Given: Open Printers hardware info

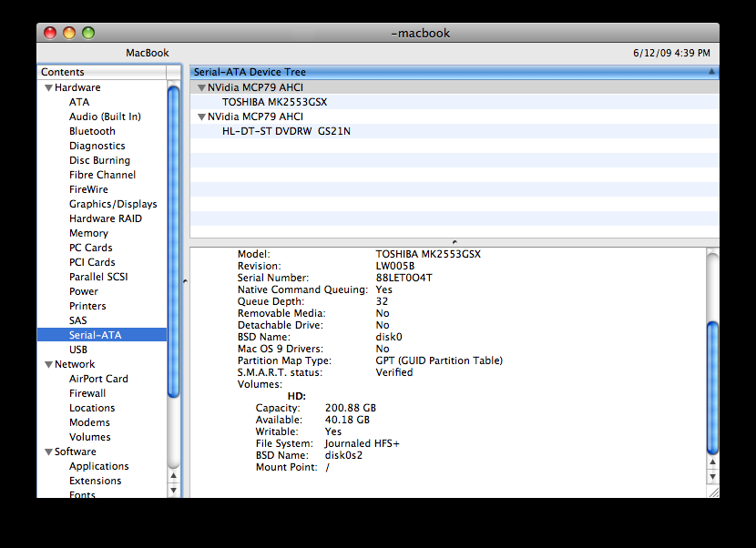Looking at the screenshot, I should coord(87,306).
